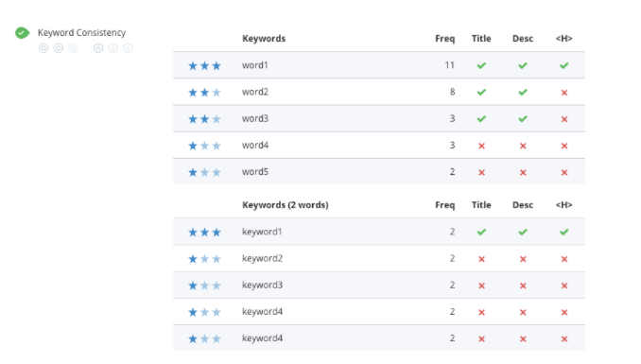Click the 'Keyword Consistency' section title
Viewport: 641px width, 364px height.
click(x=81, y=33)
